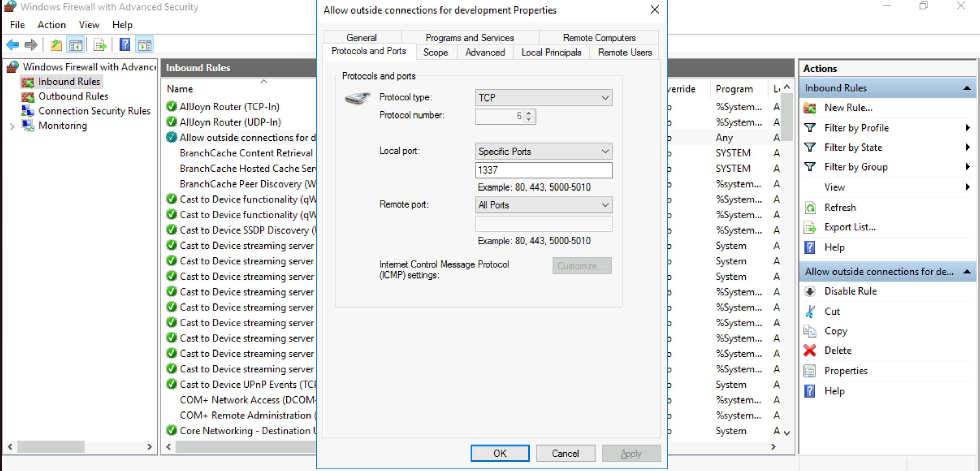Collapse the Inbound Rules actions section

click(967, 88)
